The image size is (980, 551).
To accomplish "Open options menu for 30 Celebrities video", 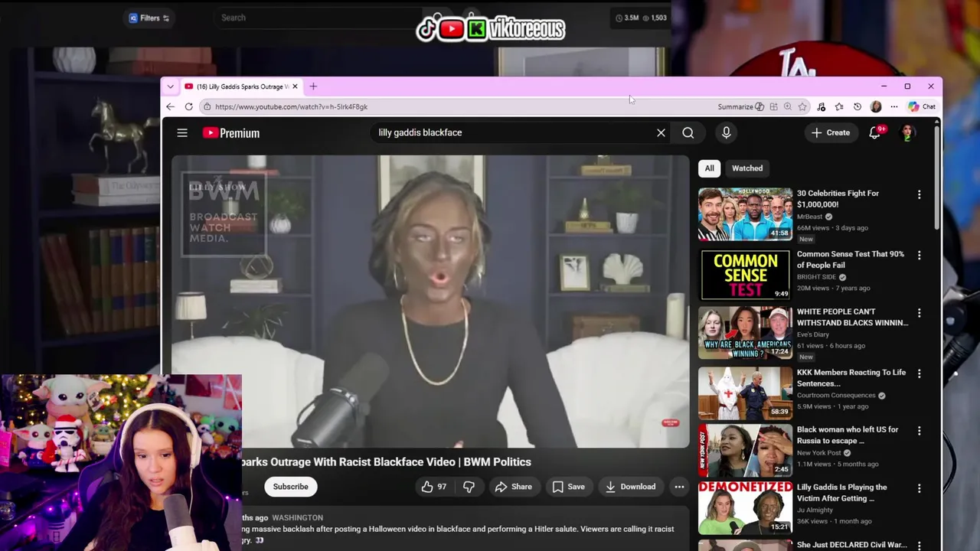I will tap(920, 194).
